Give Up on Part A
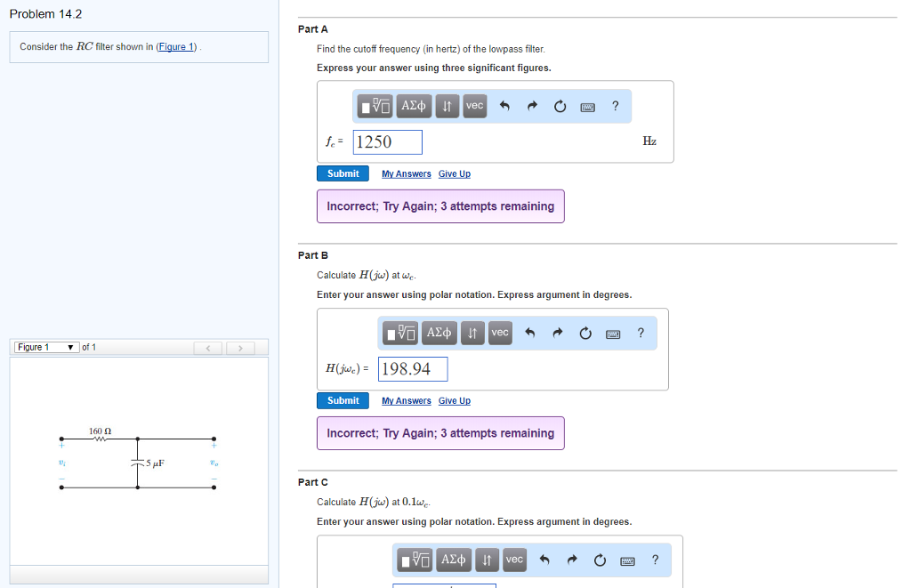 455,173
